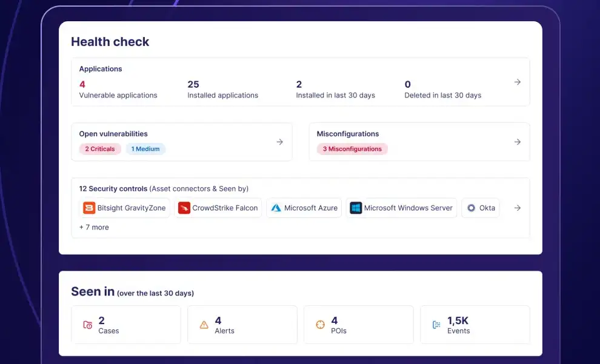This screenshot has width=600, height=364.
Task: Open the Microsoft Azure connector chip
Action: click(304, 208)
